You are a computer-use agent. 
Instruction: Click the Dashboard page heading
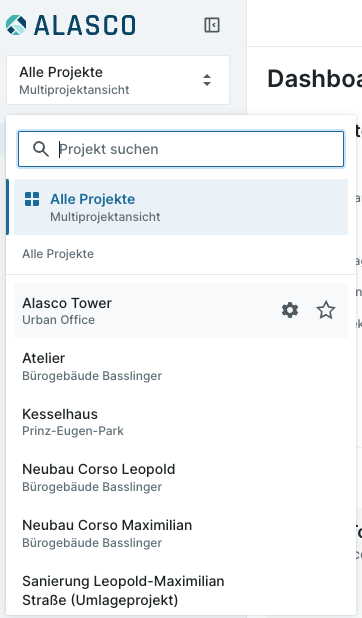click(x=315, y=78)
